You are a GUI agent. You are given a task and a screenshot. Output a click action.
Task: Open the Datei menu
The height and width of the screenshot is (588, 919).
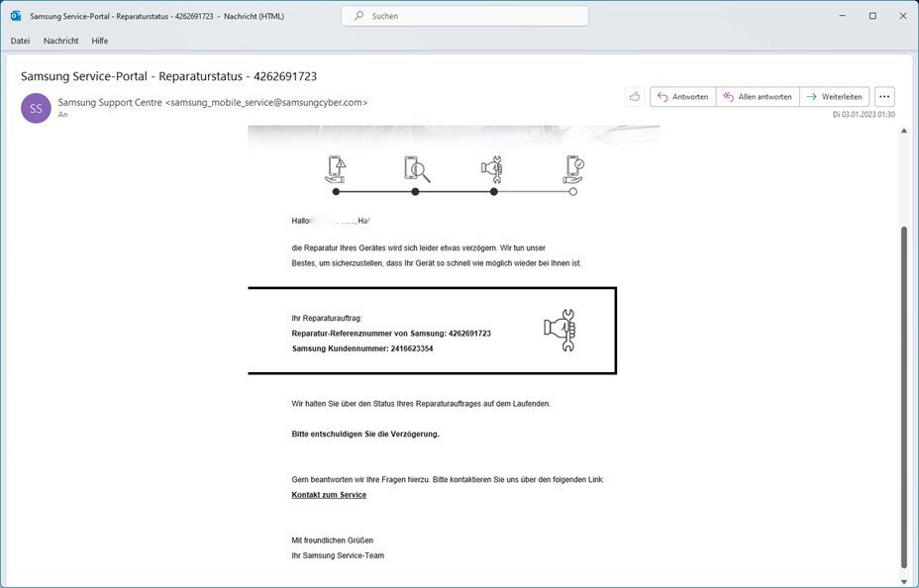[x=20, y=41]
